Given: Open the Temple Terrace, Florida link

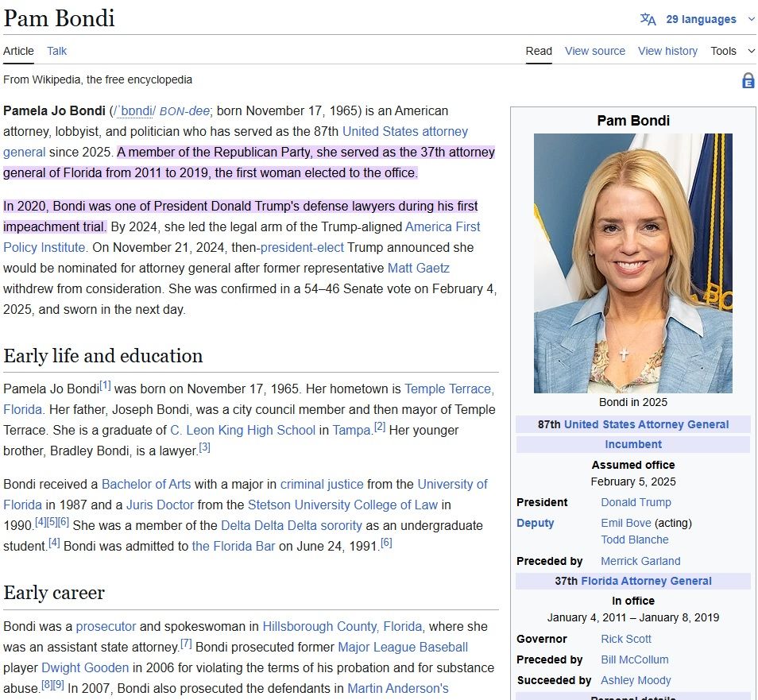Looking at the screenshot, I should [x=449, y=389].
